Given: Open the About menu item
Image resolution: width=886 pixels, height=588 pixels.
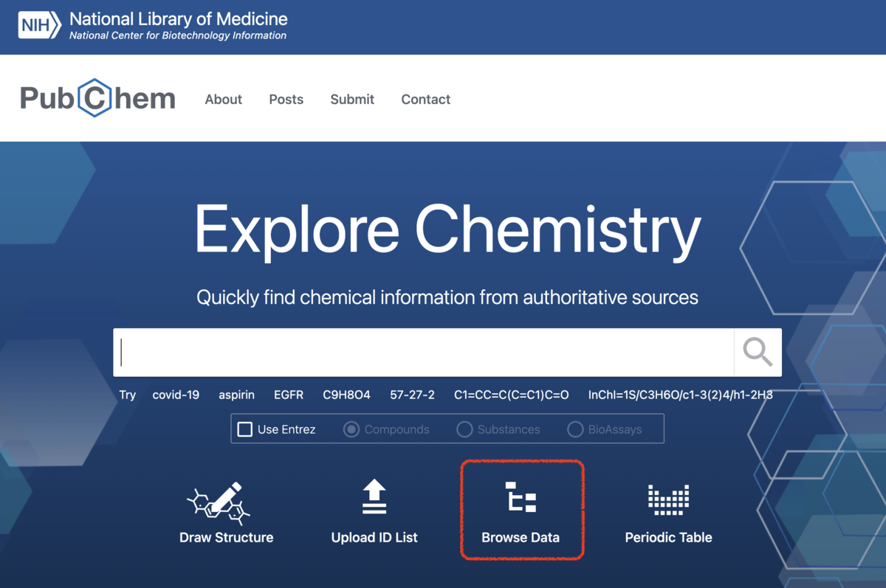Looking at the screenshot, I should click(224, 99).
